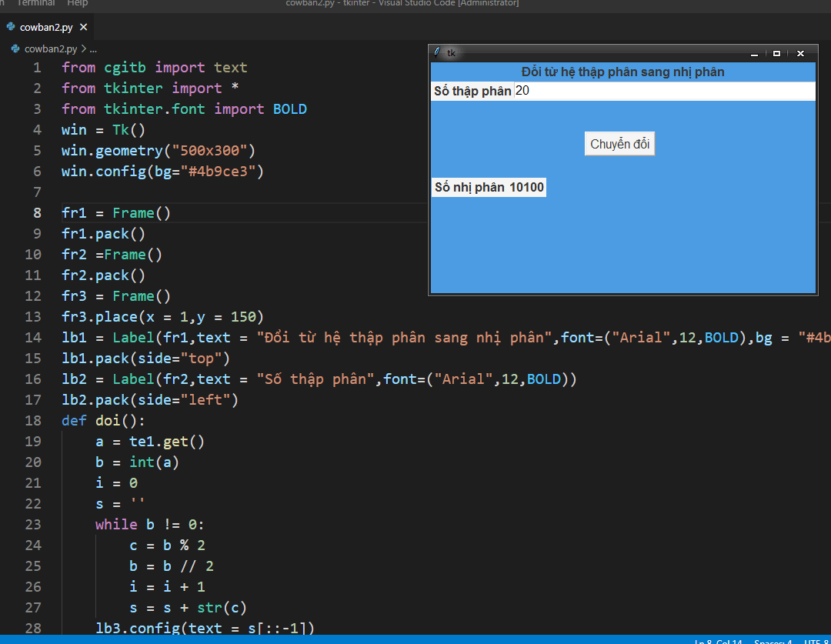This screenshot has width=831, height=644.
Task: Open Go to Line via Ln 8, Col 14
Action: pos(718,641)
